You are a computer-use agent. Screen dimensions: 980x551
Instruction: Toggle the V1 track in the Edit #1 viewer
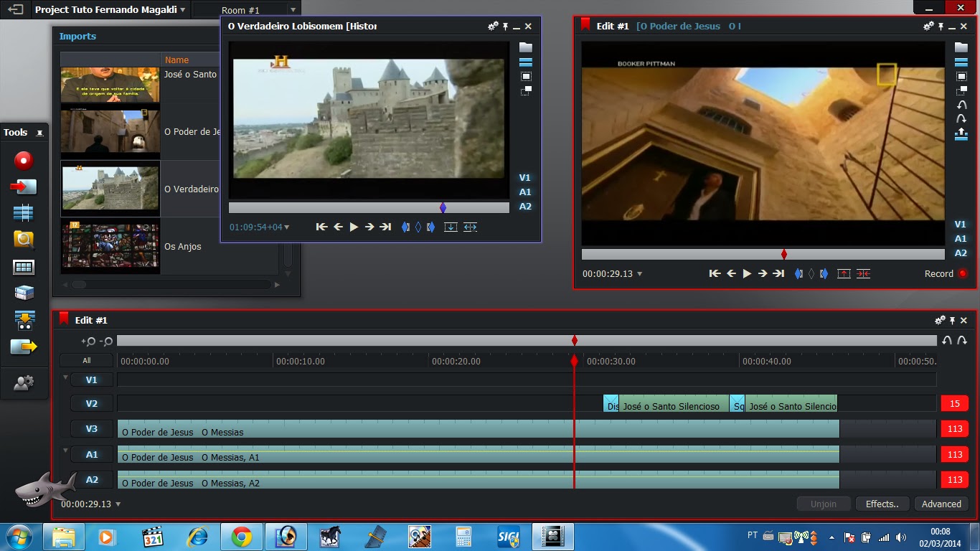[x=961, y=225]
